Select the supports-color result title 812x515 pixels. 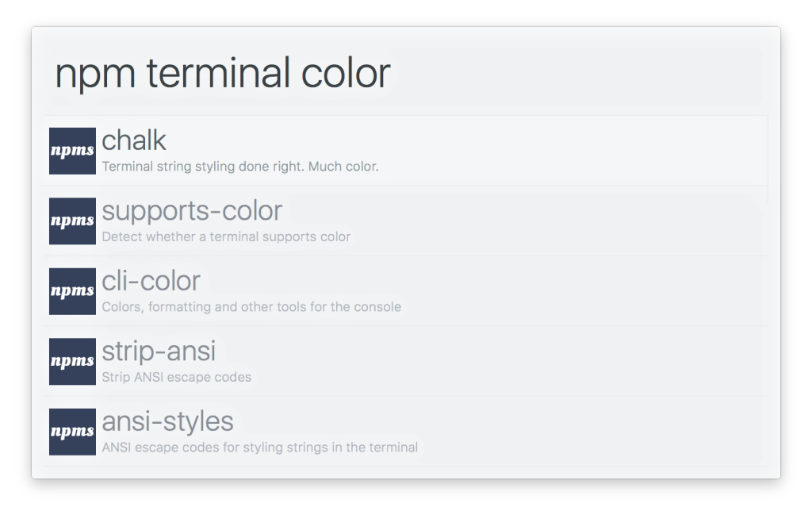click(x=192, y=211)
